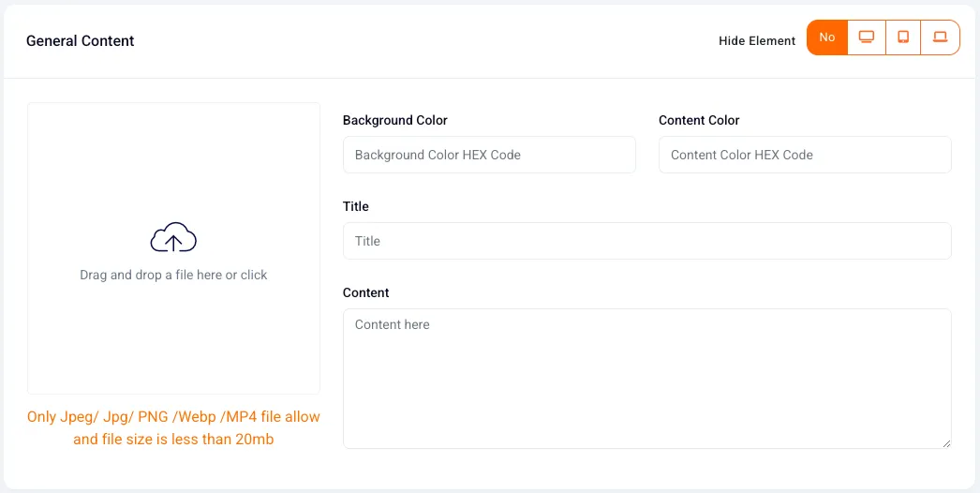The image size is (980, 493).
Task: Click the 'Hide Element' label
Action: pos(757,40)
